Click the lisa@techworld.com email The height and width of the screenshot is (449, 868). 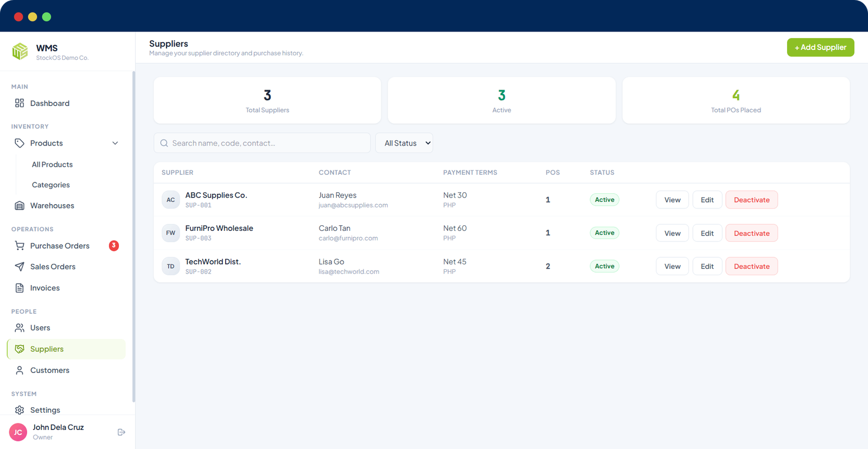coord(349,271)
